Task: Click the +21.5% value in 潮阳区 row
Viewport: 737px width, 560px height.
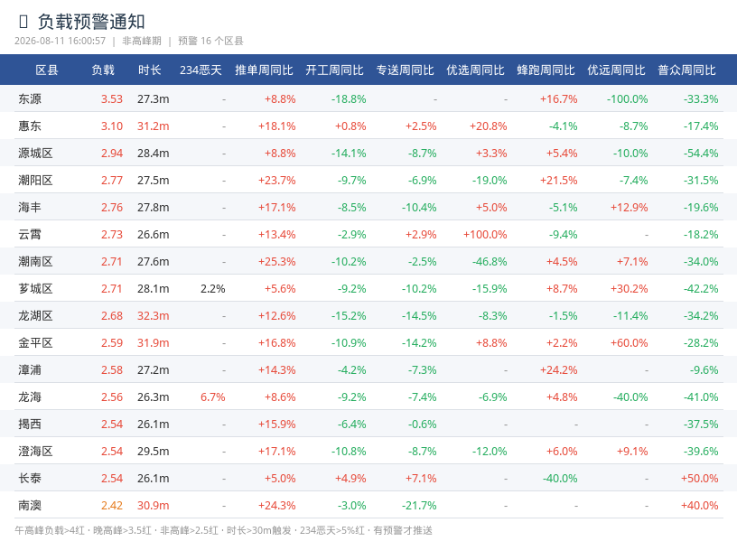Action: point(559,181)
